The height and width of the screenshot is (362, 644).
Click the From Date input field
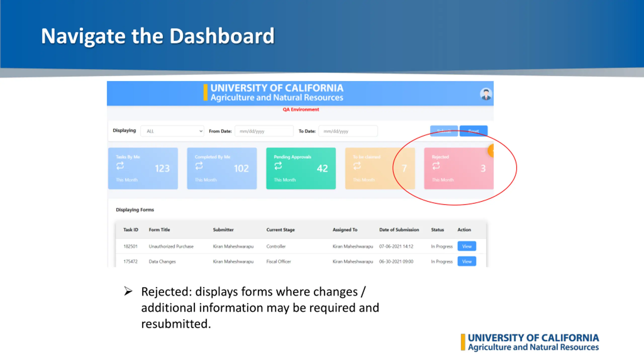[x=264, y=131]
